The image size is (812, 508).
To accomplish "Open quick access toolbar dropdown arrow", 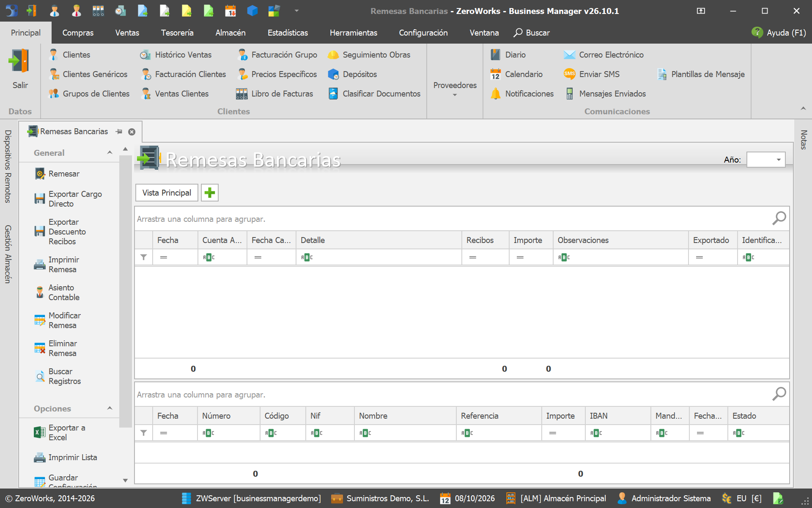I will 297,11.
